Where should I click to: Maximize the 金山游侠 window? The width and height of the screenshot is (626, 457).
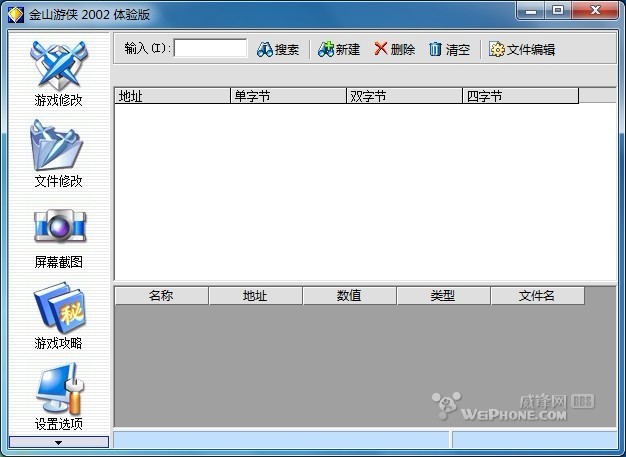(558, 11)
